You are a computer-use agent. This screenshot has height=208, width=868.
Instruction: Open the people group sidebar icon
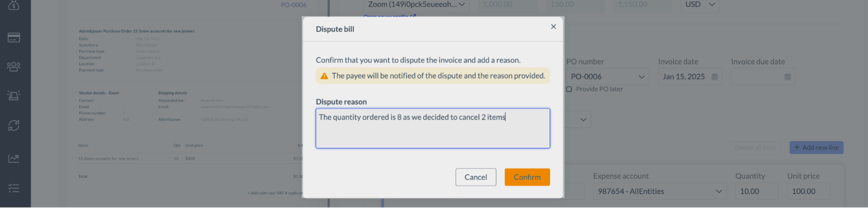pos(14,66)
